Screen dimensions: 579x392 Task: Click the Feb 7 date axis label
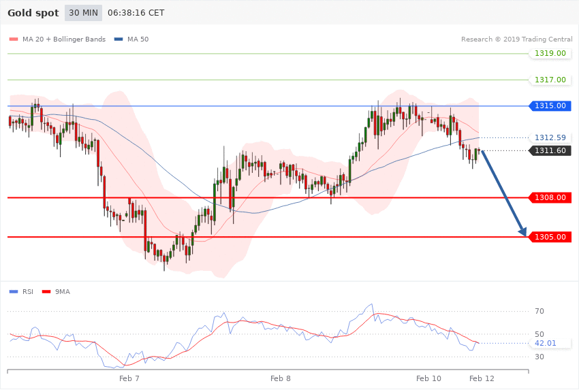(x=129, y=378)
